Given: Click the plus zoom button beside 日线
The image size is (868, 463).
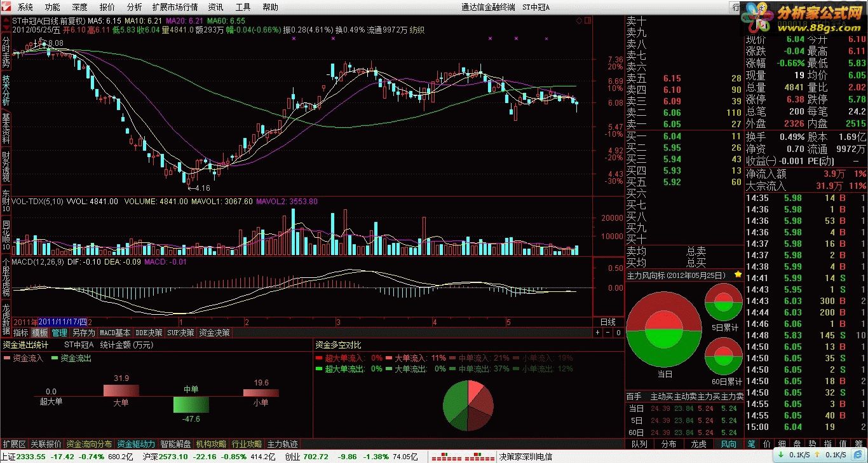Looking at the screenshot, I should 597,333.
